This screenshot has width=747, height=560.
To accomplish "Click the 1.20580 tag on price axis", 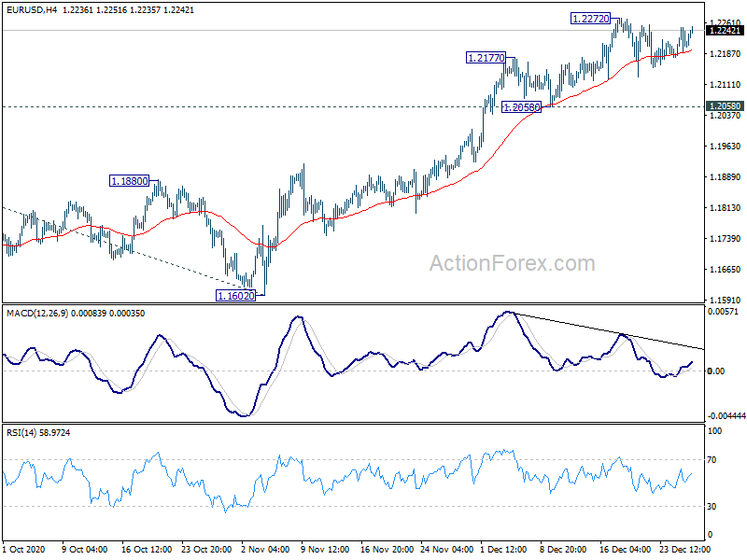I will [x=725, y=106].
